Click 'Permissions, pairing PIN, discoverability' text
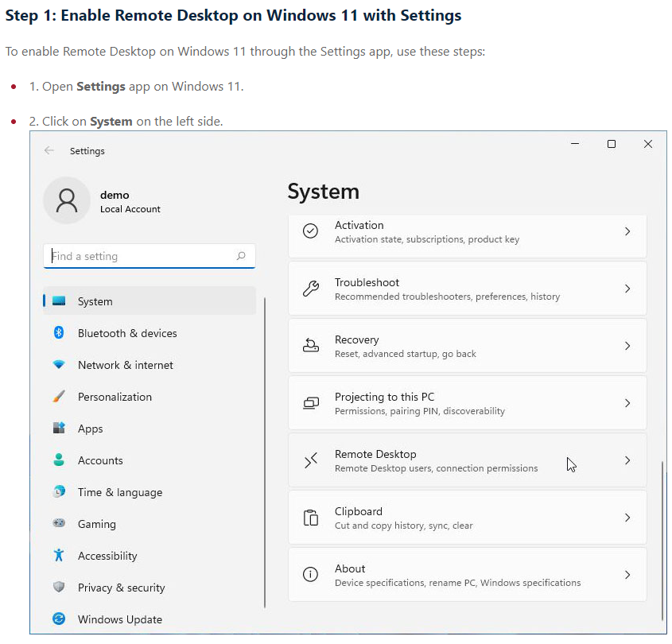 point(420,411)
